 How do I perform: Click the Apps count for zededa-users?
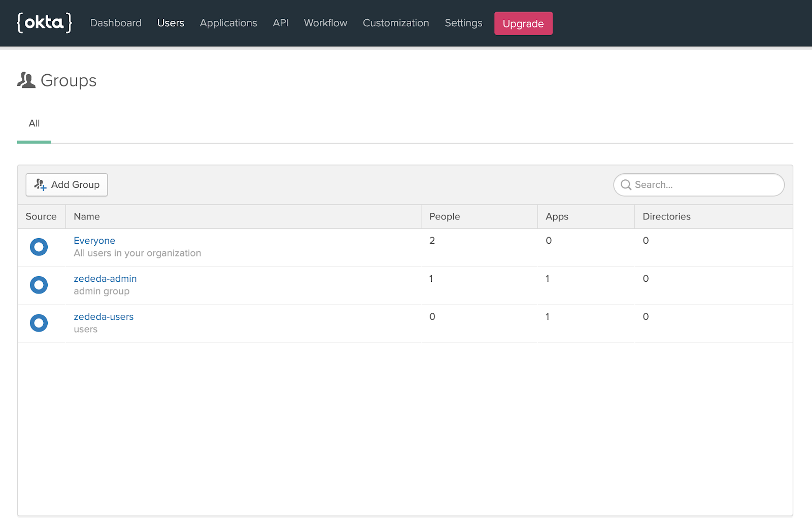click(547, 317)
